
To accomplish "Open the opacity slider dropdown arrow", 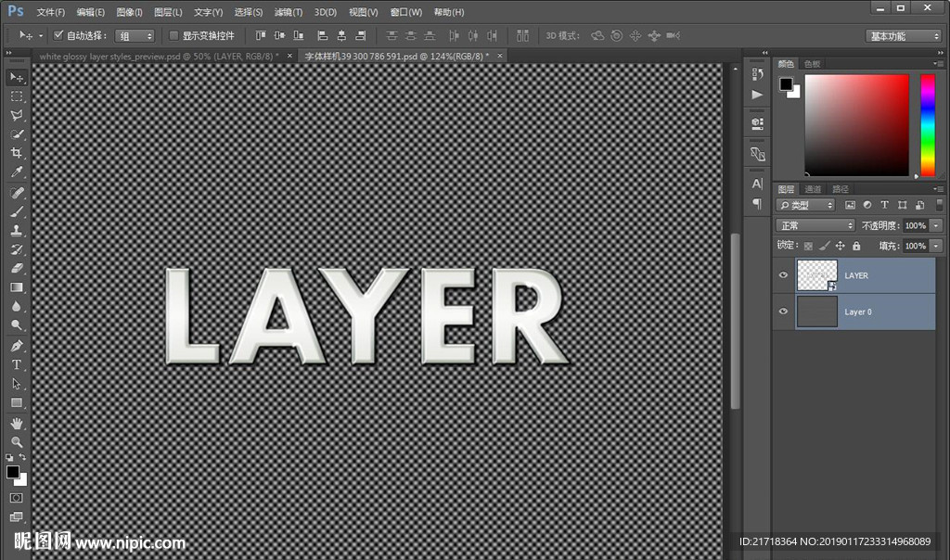I will tap(936, 225).
